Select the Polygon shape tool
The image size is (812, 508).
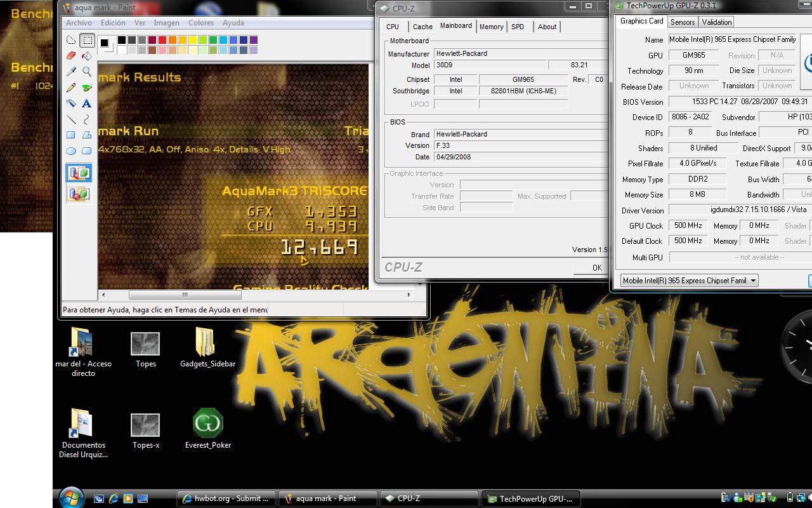coord(87,135)
